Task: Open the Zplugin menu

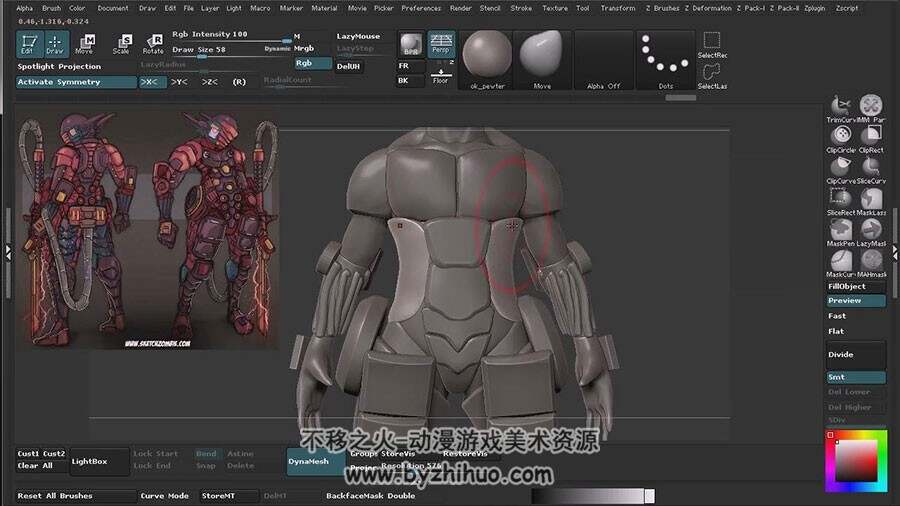Action: pos(814,8)
